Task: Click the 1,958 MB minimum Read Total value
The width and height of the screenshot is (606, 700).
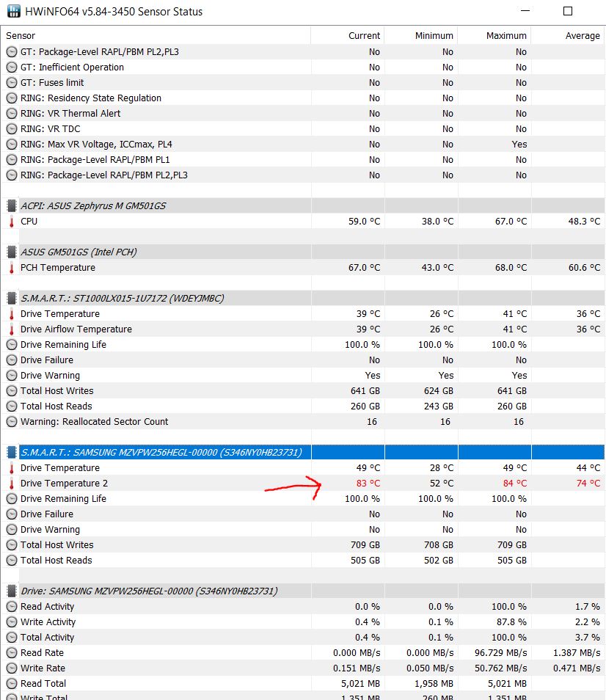Action: point(434,684)
